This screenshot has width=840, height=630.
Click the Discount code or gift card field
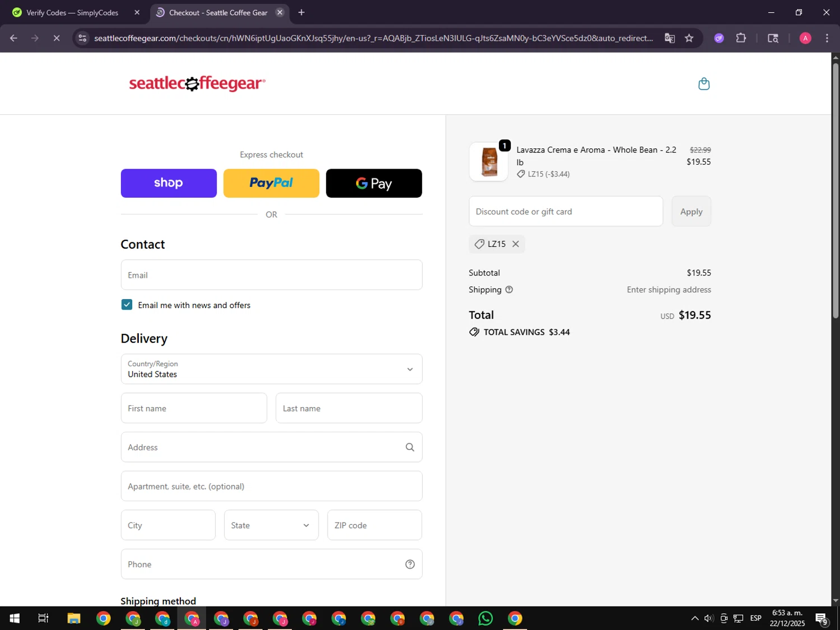point(566,212)
